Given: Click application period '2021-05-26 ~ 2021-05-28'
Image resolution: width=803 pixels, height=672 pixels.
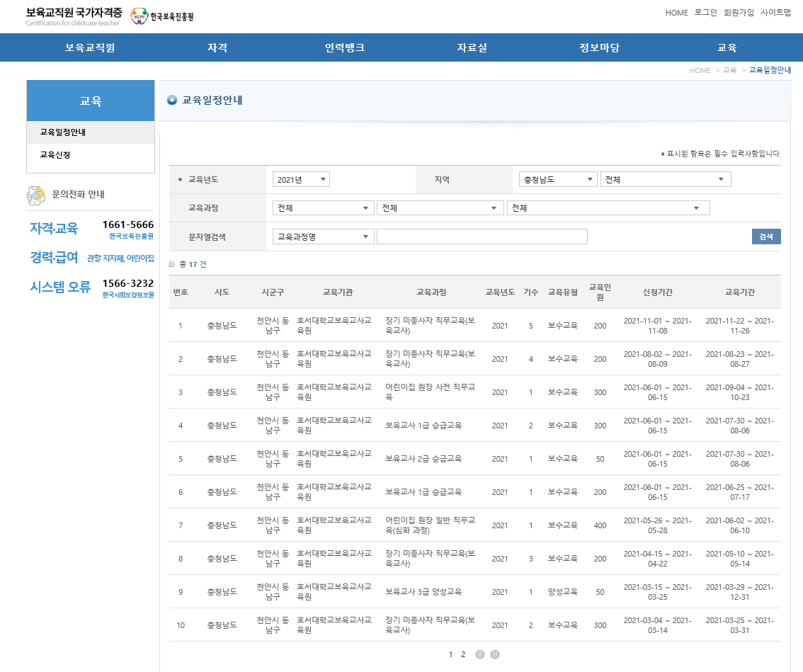Looking at the screenshot, I should (658, 525).
